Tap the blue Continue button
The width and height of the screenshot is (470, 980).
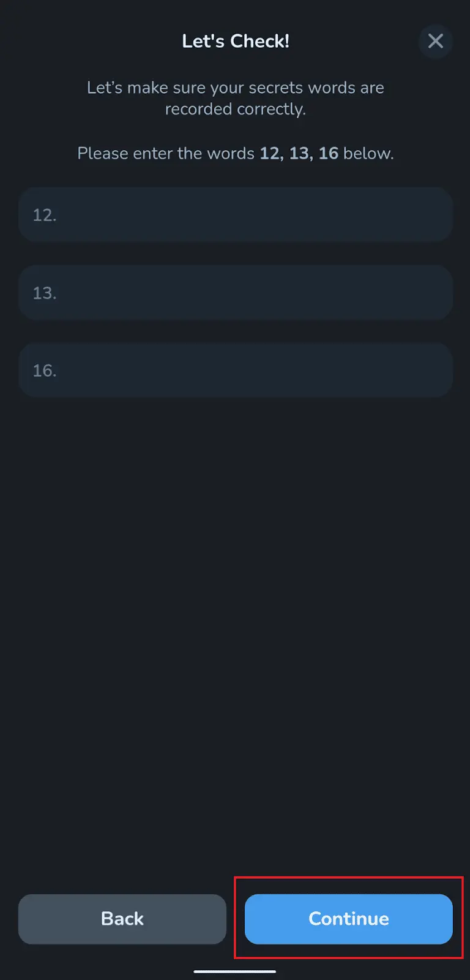348,919
